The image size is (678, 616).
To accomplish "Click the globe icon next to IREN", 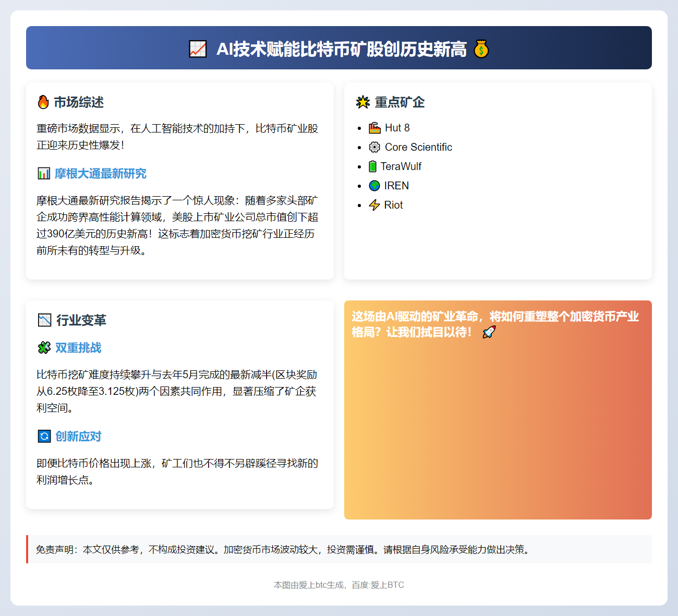I will (374, 186).
